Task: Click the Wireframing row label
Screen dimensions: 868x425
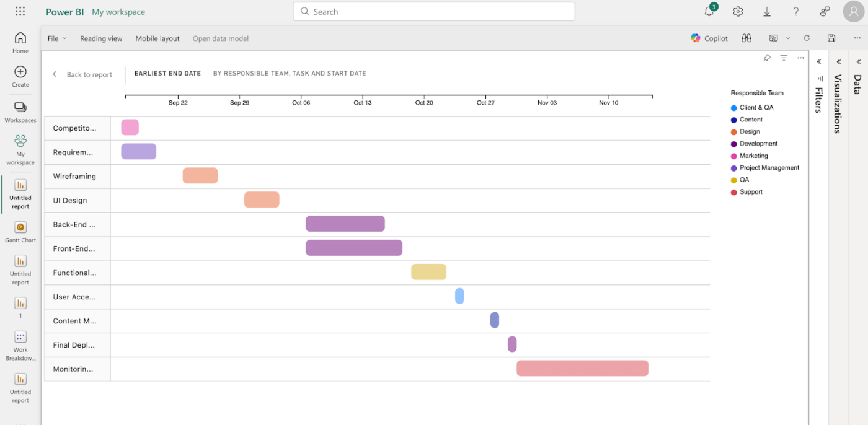Action: pyautogui.click(x=74, y=177)
